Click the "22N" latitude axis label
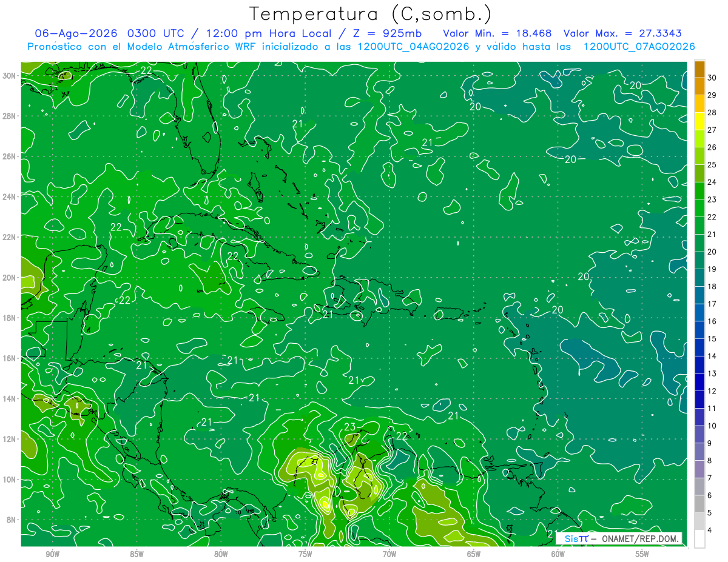Screen dimensions: 728x562 pos(8,237)
